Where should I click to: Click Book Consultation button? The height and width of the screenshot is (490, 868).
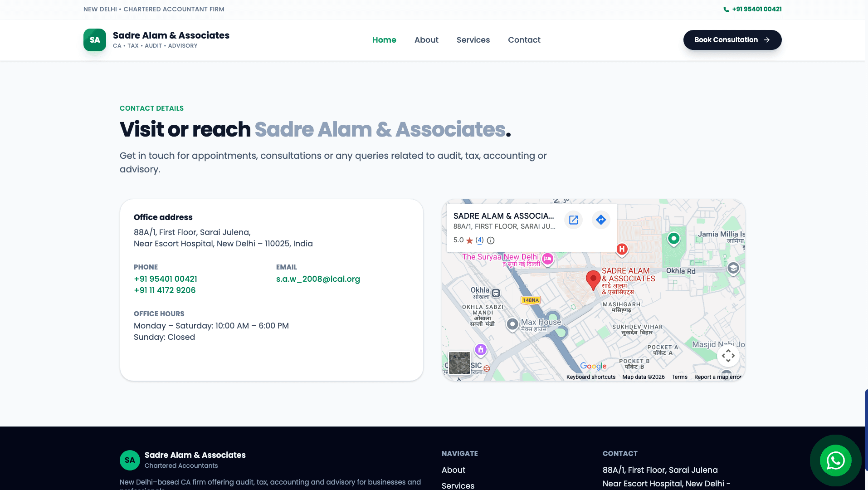tap(732, 40)
